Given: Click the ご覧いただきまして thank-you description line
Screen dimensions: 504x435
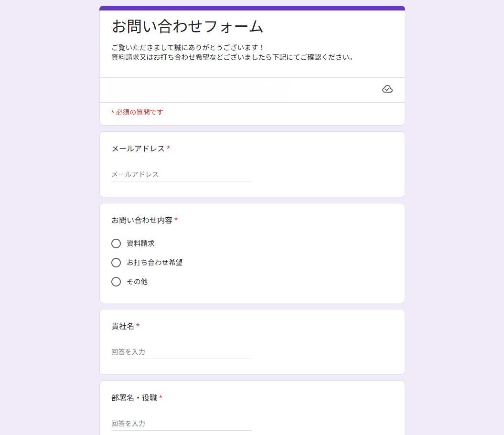Looking at the screenshot, I should pyautogui.click(x=188, y=48).
